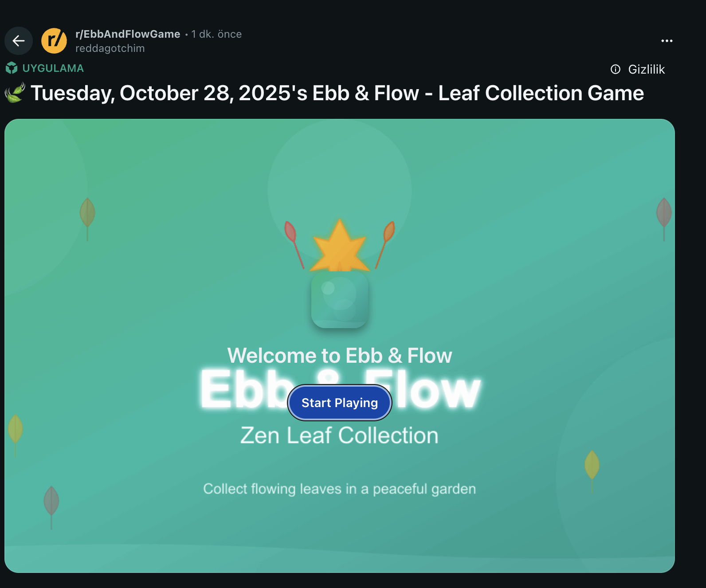The height and width of the screenshot is (588, 706).
Task: Click the post timestamp 1 dk. önce
Action: [x=216, y=34]
